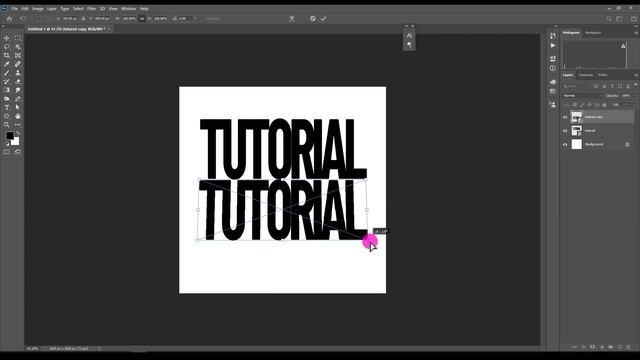Click the white background color swatch
This screenshot has height=360, width=640.
click(16, 142)
